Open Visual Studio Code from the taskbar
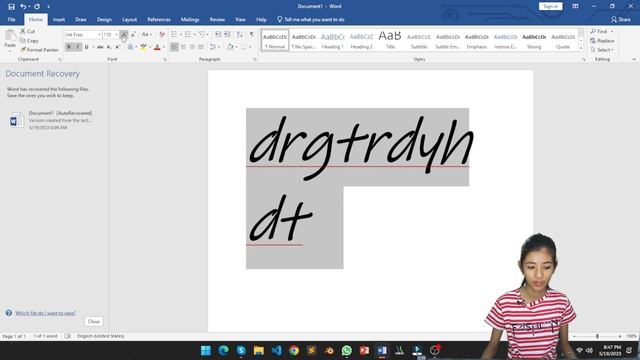 click(x=276, y=350)
